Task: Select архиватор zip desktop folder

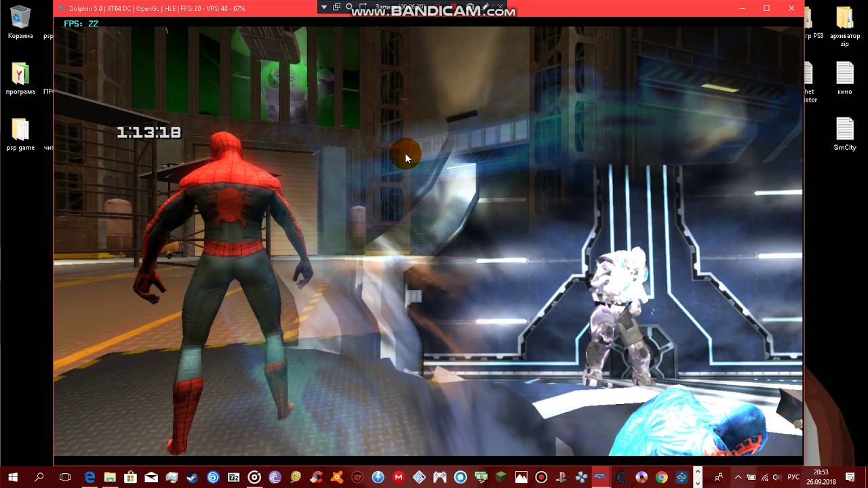Action: click(x=844, y=27)
